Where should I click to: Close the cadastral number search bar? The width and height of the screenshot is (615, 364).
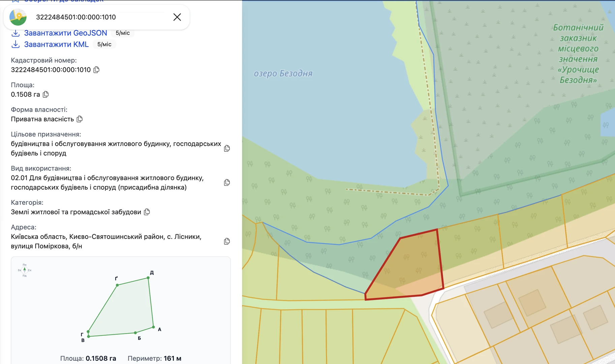point(177,17)
